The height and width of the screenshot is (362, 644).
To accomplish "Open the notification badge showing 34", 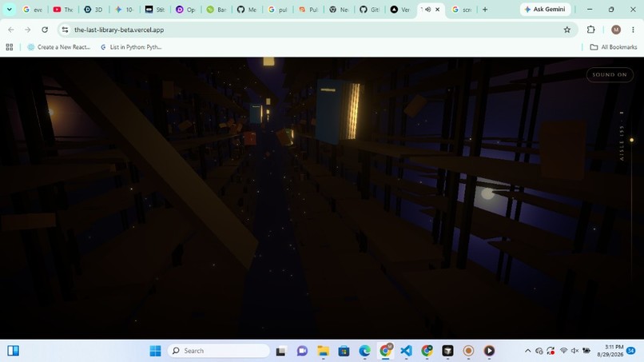I will coord(631,351).
